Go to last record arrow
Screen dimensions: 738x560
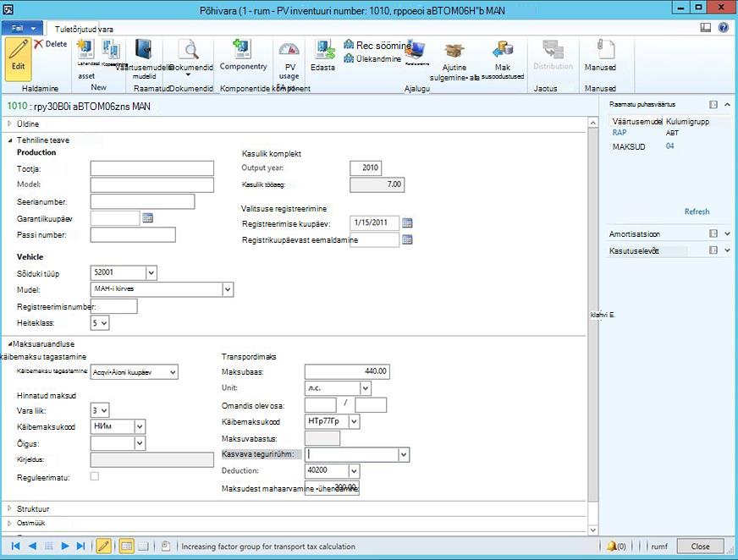[81, 546]
